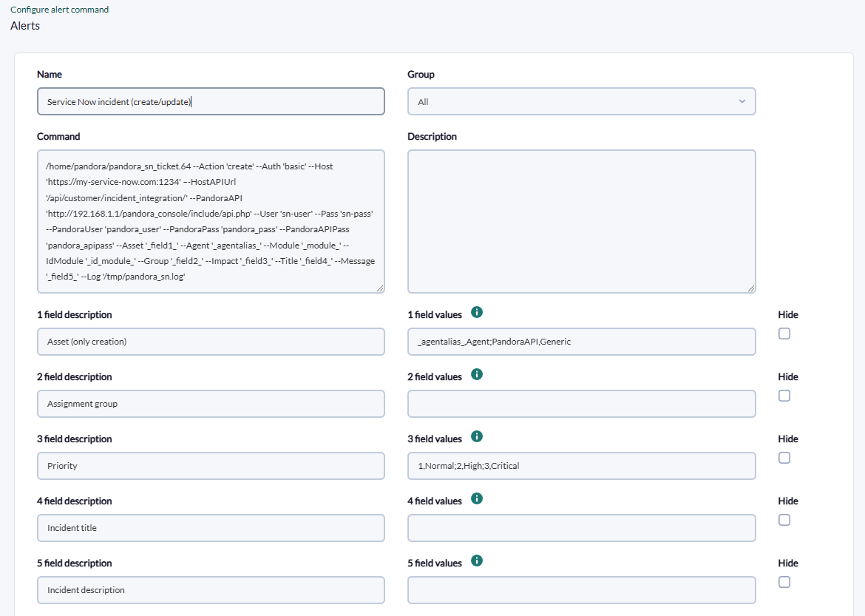Click the '3 field description' label
The width and height of the screenshot is (865, 616).
point(75,439)
